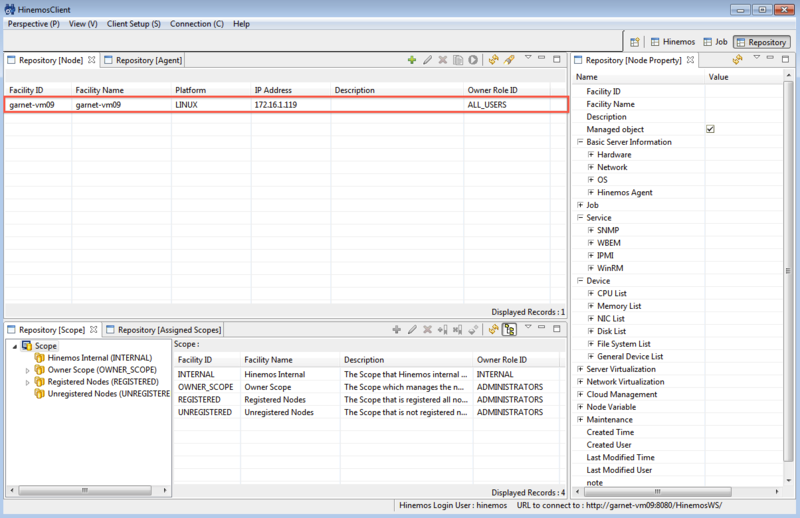
Task: Close the Repository [Node Property] tab
Action: point(690,60)
